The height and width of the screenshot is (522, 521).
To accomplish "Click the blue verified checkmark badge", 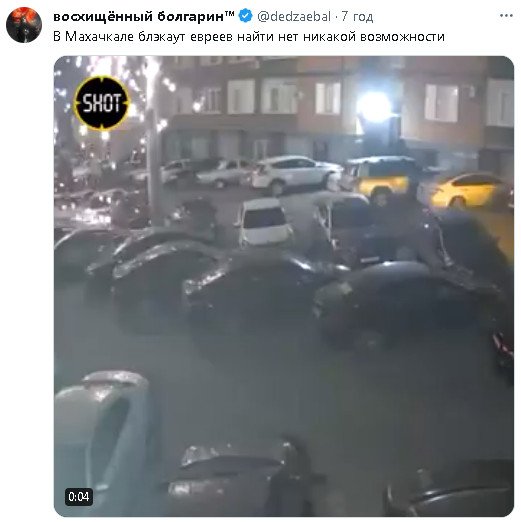I will (x=246, y=16).
